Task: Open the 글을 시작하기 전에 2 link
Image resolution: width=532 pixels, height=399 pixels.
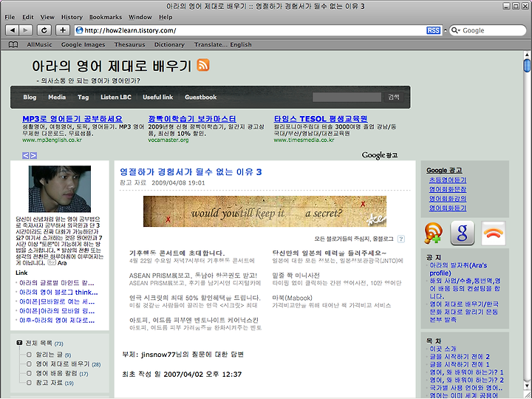Action: pos(460,357)
